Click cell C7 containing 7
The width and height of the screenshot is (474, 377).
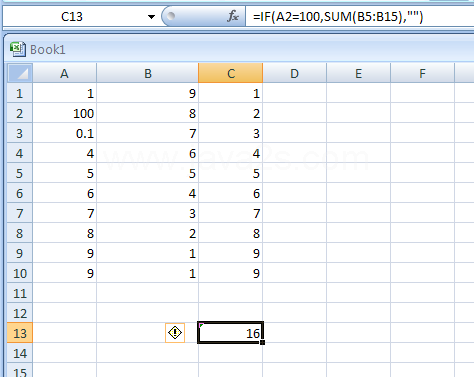click(231, 213)
